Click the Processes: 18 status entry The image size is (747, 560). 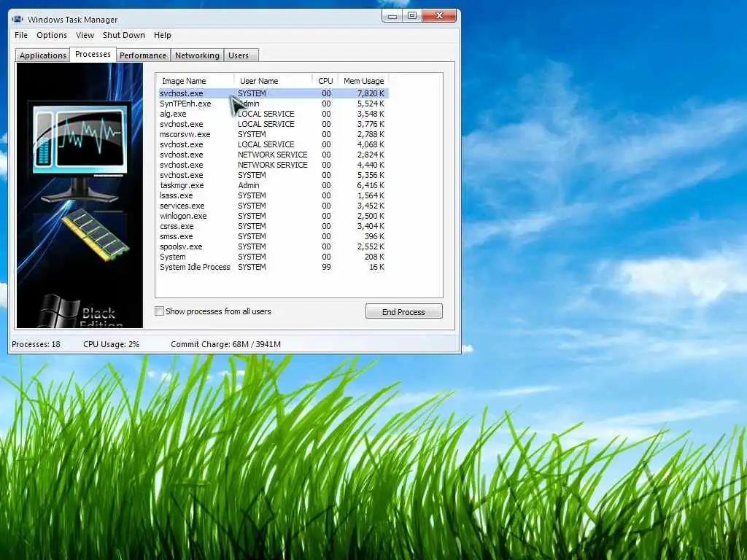pyautogui.click(x=36, y=344)
